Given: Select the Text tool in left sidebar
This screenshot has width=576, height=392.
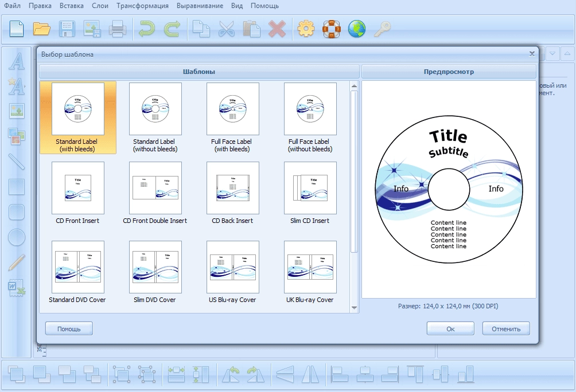Looking at the screenshot, I should coord(17,61).
